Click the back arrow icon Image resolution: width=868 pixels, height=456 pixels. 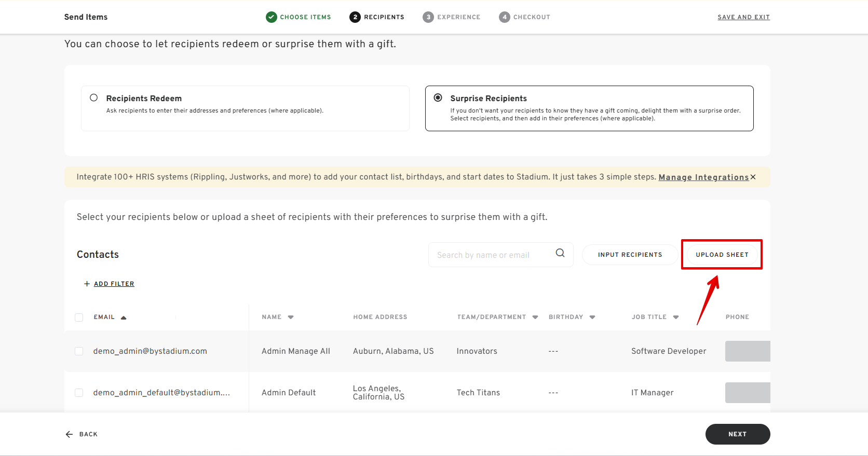coord(69,434)
